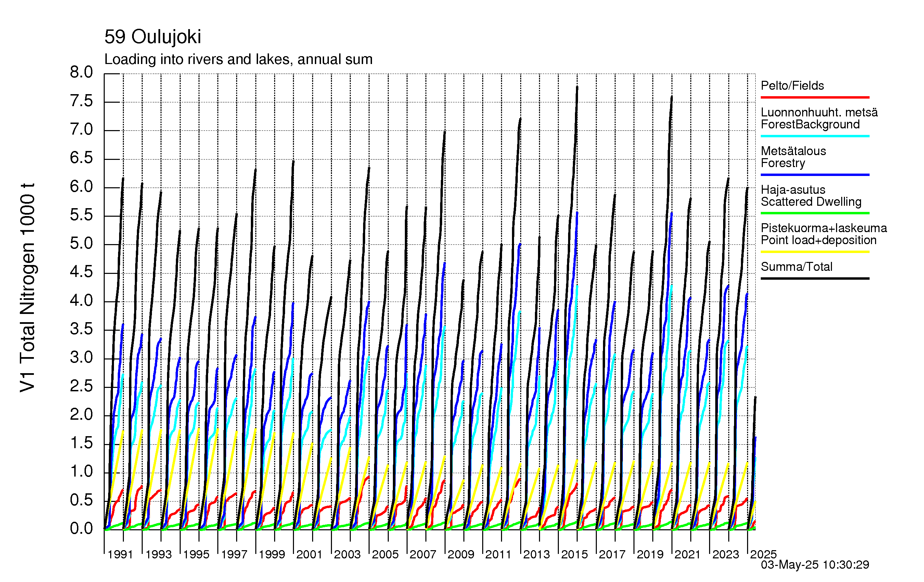Screen dimensions: 924x582
Task: Click y-axis value 7.0
Action: (x=81, y=129)
